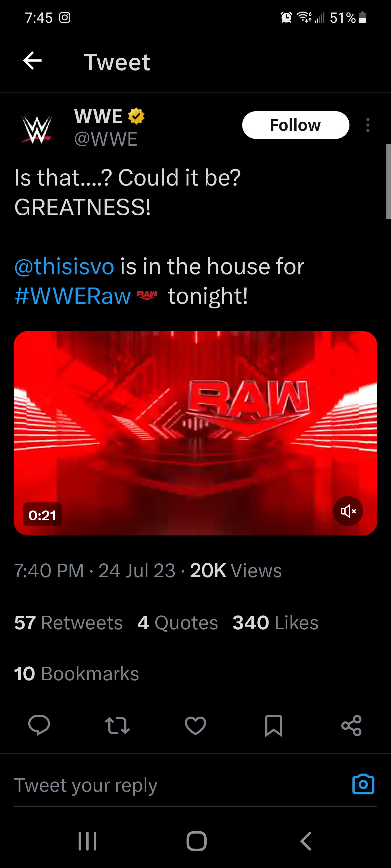Open the WWE profile avatar
This screenshot has width=391, height=868.
37,130
